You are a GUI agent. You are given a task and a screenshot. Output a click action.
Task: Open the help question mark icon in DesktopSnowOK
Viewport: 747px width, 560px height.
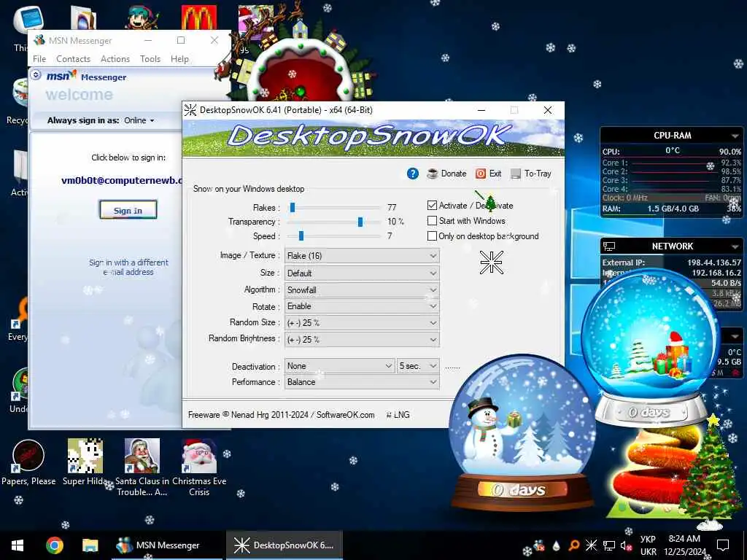pos(413,174)
